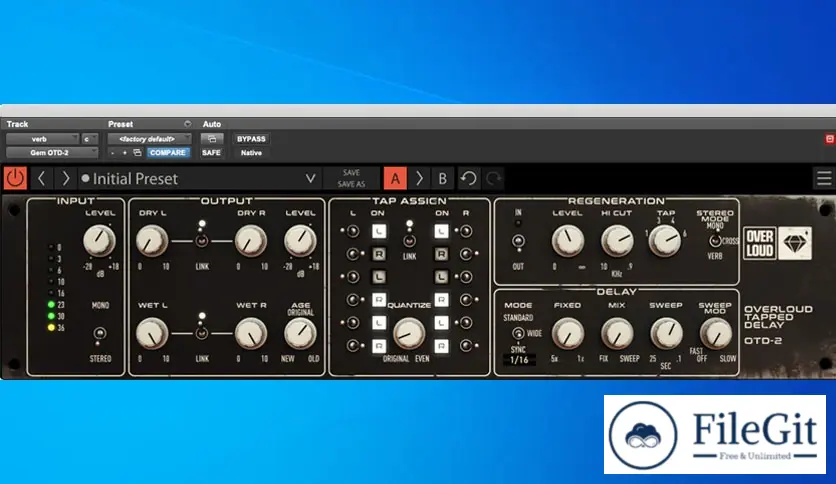
Task: Toggle the Tap Assign LINK switch
Action: coord(409,240)
